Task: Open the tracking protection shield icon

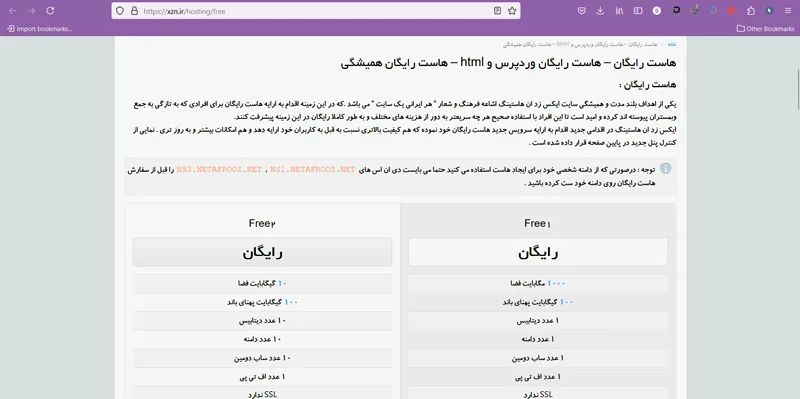Action: 120,11
